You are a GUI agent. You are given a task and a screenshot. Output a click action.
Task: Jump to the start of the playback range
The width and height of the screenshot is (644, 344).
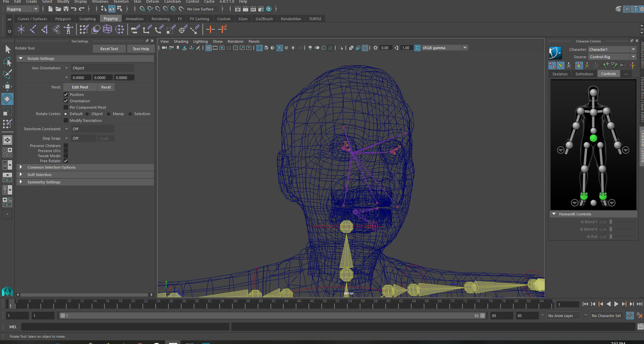click(585, 304)
